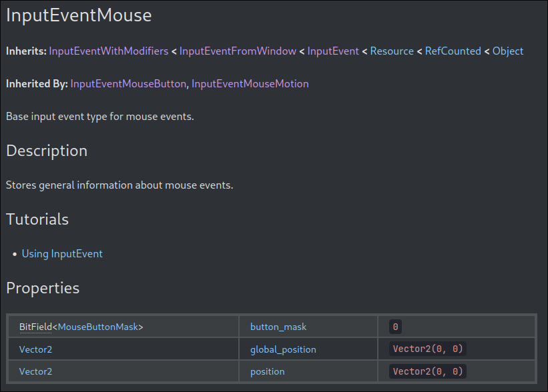Open Vector2 type in global_position row
The image size is (548, 392).
tap(35, 349)
